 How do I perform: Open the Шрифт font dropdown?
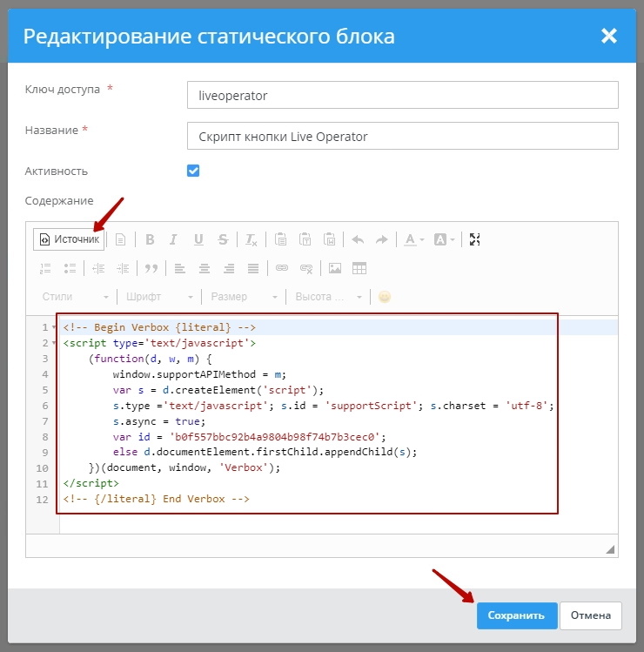point(159,297)
